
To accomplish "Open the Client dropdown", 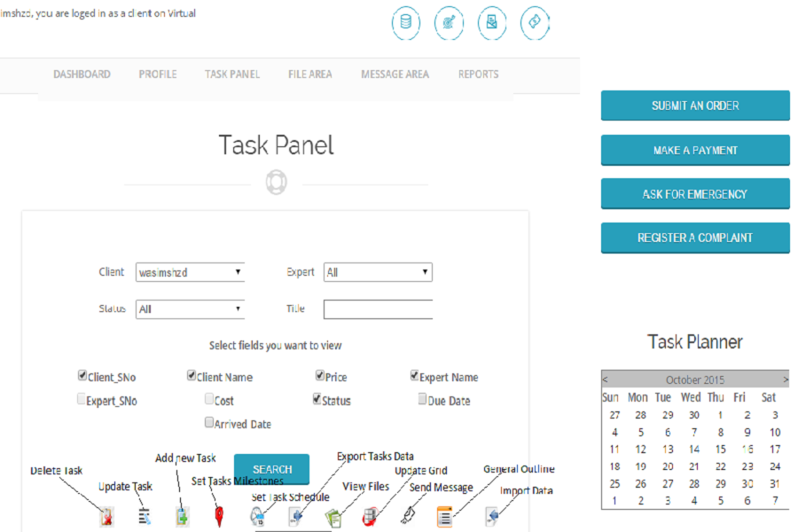I will click(x=190, y=272).
